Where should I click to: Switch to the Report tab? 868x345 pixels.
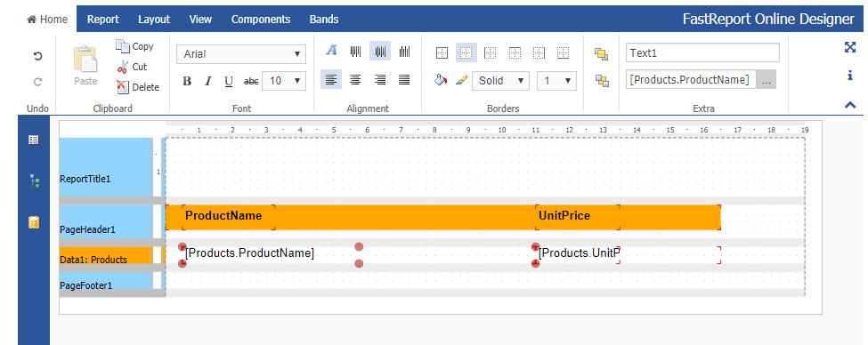(x=103, y=20)
